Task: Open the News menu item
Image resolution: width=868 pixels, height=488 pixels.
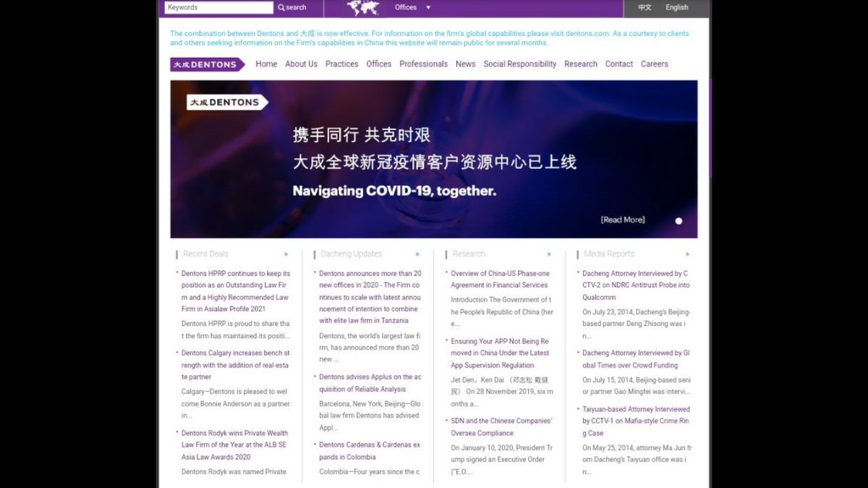Action: 465,64
